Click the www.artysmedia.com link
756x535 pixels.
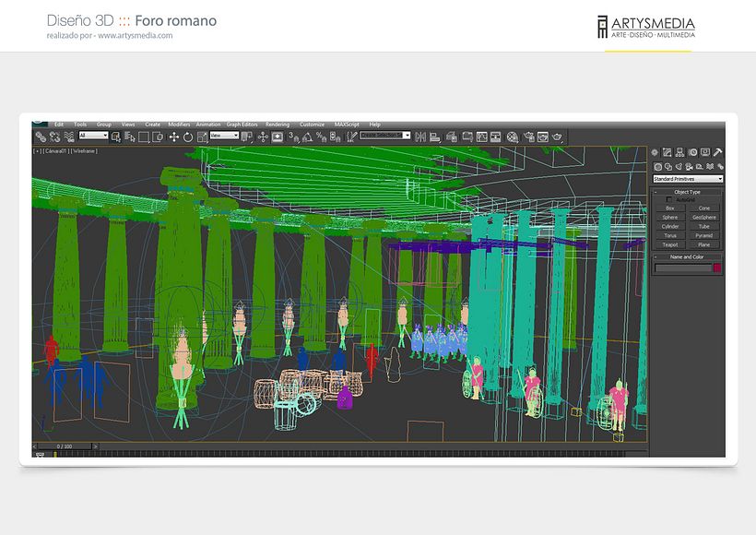coord(135,35)
